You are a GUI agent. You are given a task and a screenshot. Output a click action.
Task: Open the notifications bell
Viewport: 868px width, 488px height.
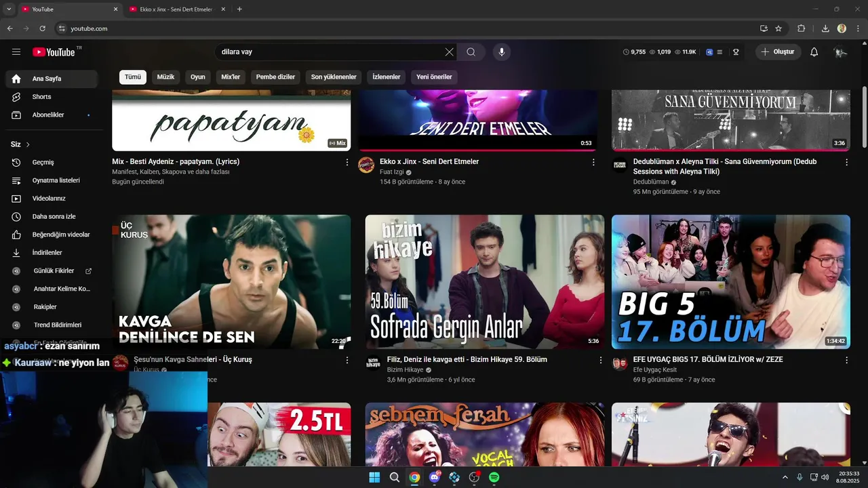pos(814,52)
